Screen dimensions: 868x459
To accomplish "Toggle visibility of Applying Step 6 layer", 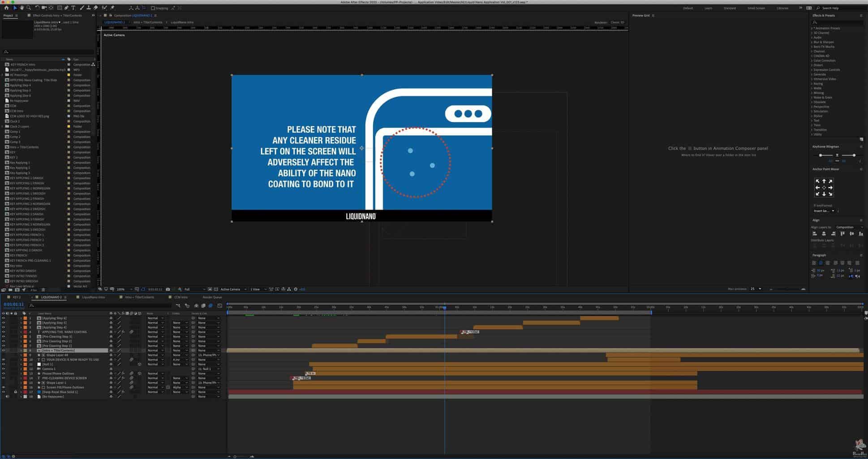I will pos(4,318).
